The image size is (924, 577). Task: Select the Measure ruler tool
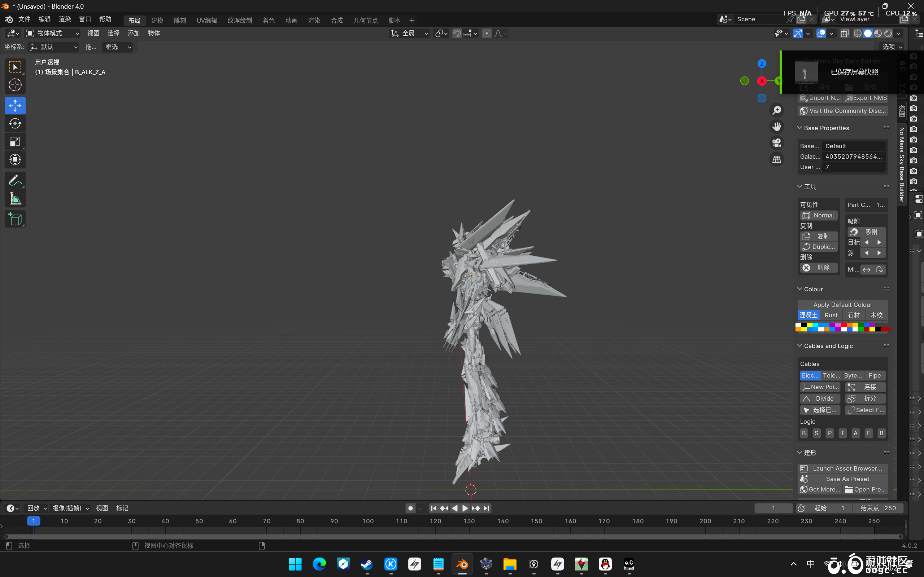15,198
